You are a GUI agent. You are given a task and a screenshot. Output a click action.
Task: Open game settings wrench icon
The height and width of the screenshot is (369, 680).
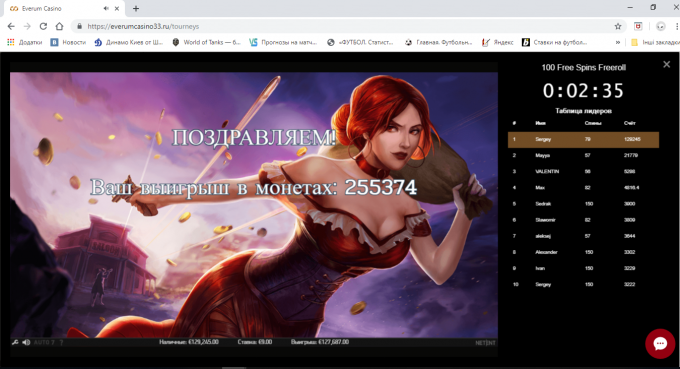tap(15, 343)
